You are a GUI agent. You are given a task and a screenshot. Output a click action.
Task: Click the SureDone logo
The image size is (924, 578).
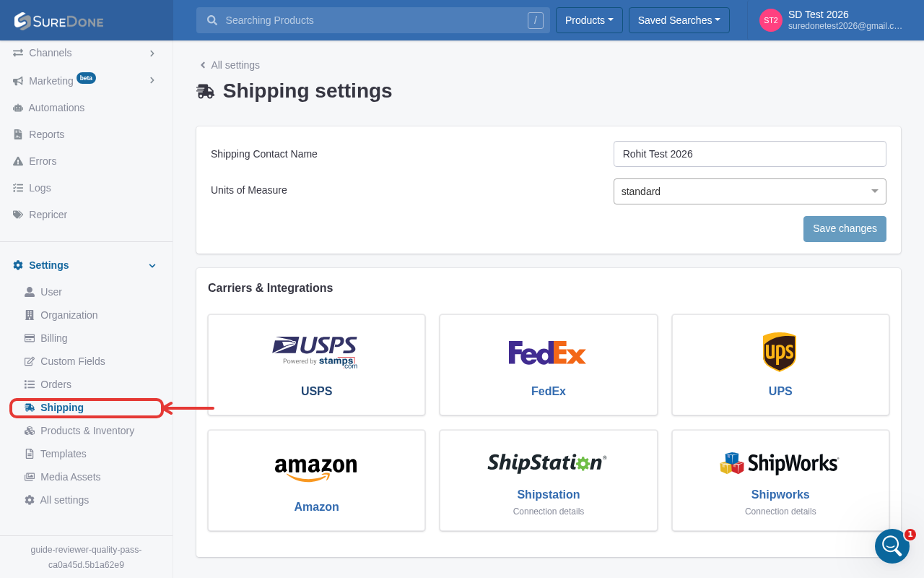pyautogui.click(x=58, y=21)
